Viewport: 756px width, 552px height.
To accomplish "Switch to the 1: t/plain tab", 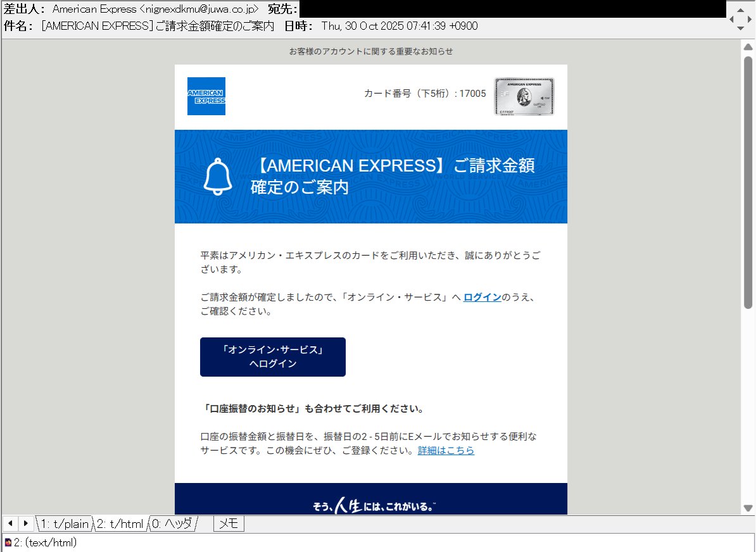I will (65, 524).
